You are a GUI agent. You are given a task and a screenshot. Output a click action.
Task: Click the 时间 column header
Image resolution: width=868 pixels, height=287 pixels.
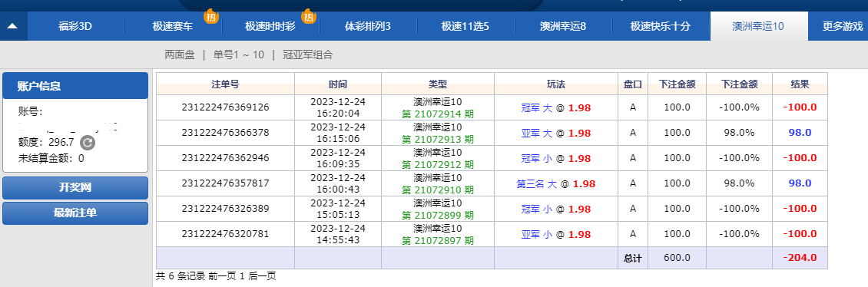pyautogui.click(x=338, y=84)
